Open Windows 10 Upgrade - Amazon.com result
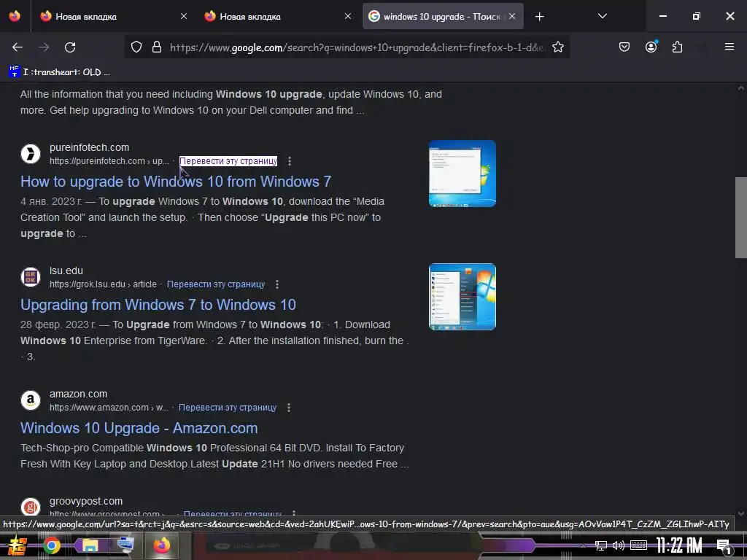Viewport: 747px width, 560px height. (x=139, y=428)
